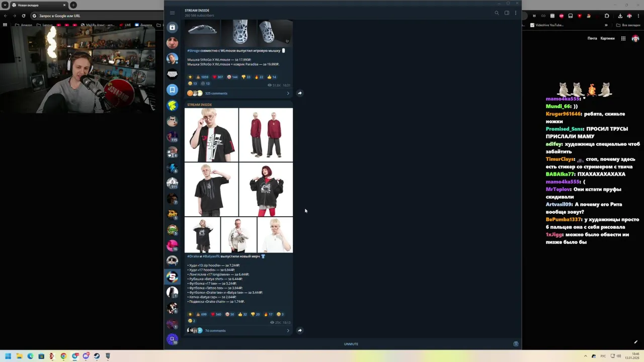Screen dimensions: 644x362
Task: Open the Все закладки bookmarks folder
Action: click(629, 25)
